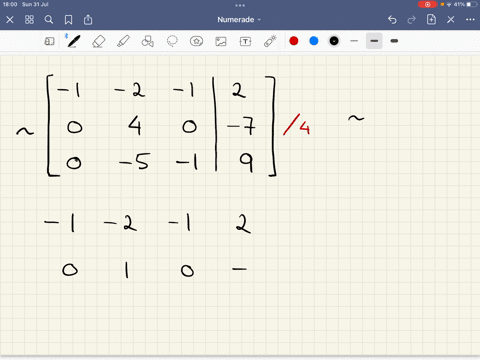Image resolution: width=480 pixels, height=360 pixels.
Task: Select the Highlighter tool
Action: tap(123, 41)
